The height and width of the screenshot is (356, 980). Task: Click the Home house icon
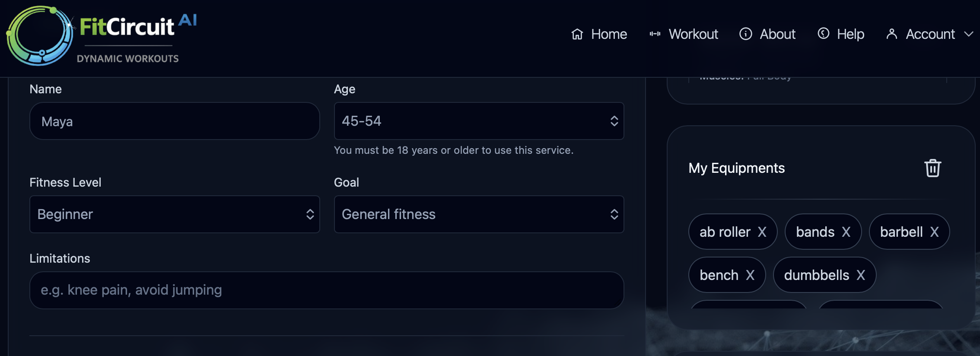tap(577, 34)
